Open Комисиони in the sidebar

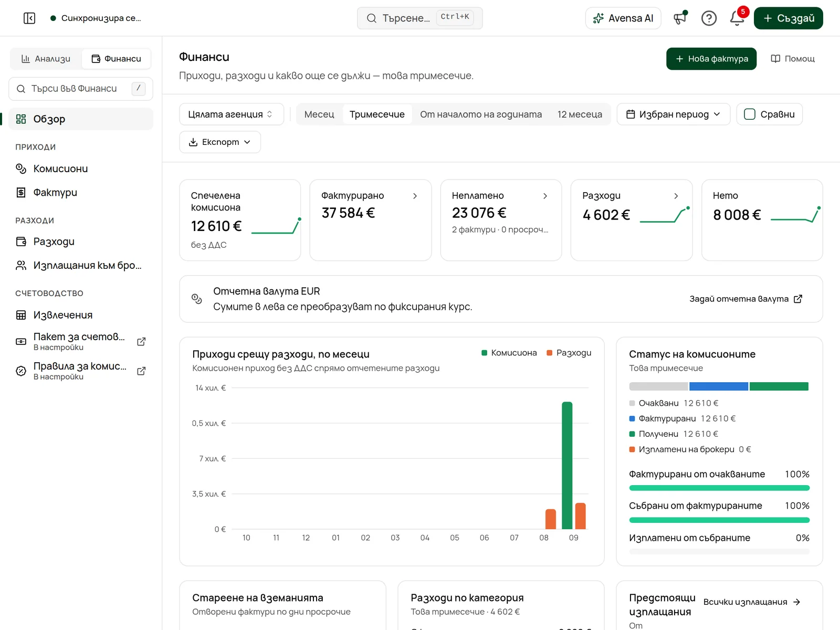click(81, 169)
